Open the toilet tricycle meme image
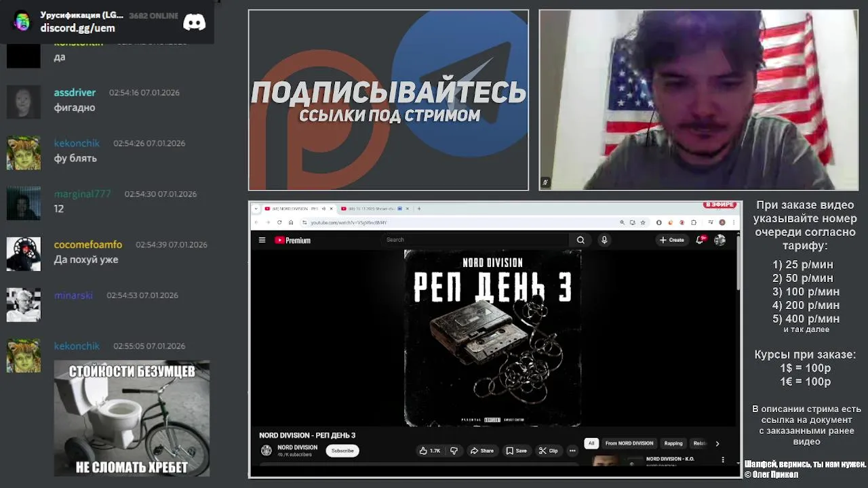 click(132, 418)
